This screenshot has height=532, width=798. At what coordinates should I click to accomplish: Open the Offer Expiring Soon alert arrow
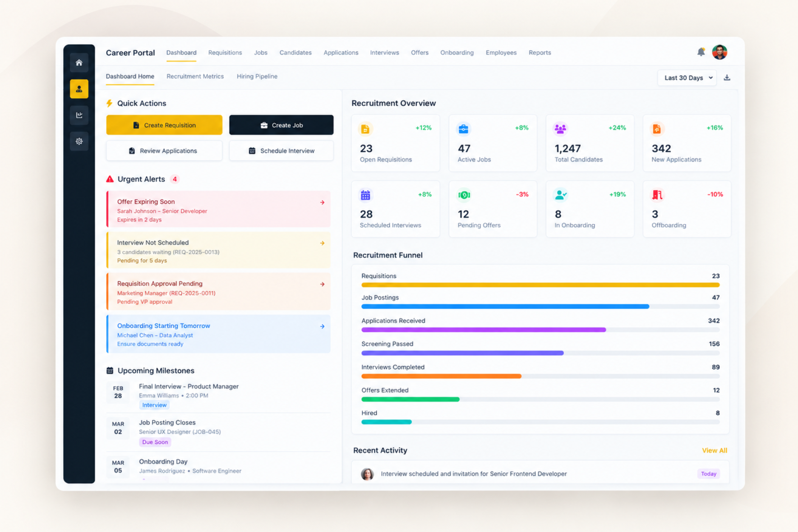click(x=322, y=203)
